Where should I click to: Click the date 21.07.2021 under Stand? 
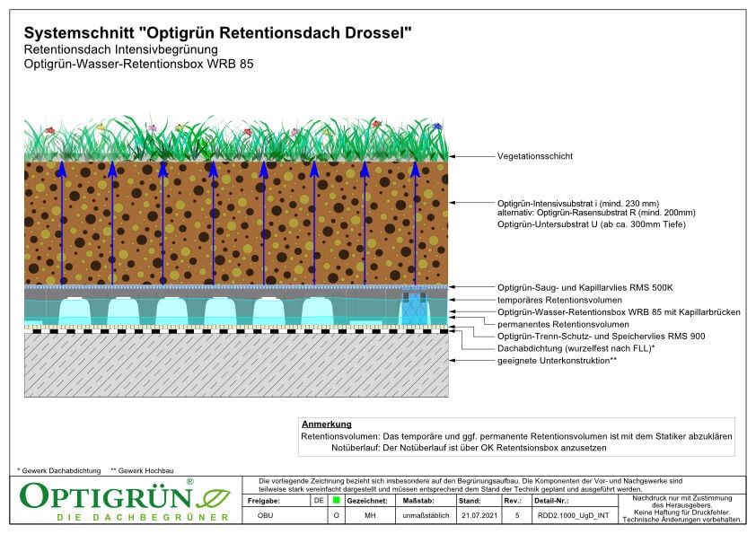476,515
